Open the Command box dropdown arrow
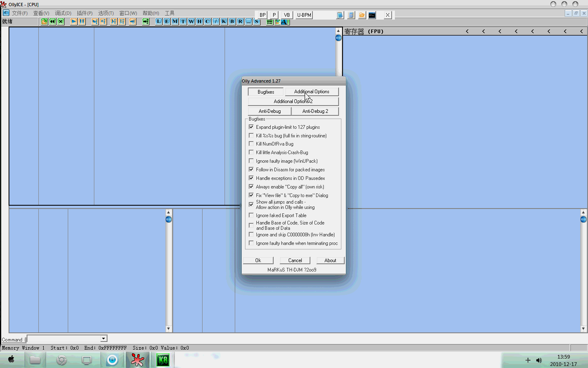 coord(104,339)
